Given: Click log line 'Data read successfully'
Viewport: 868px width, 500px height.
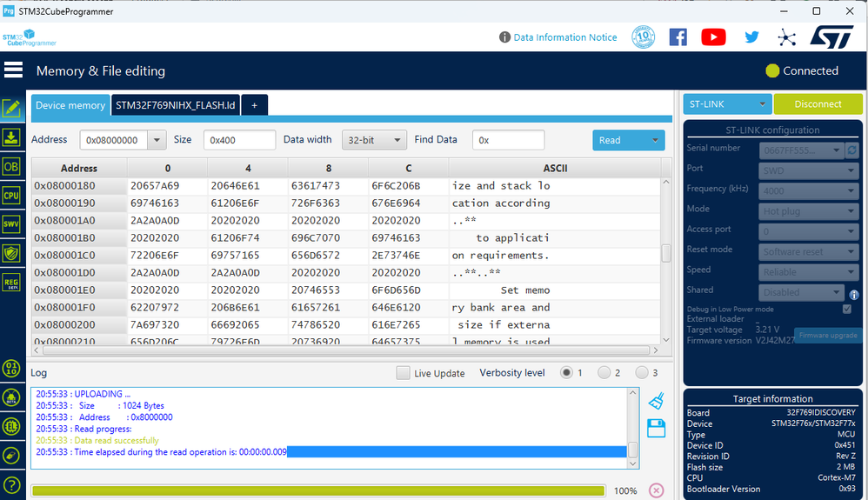Looking at the screenshot, I should [x=117, y=440].
